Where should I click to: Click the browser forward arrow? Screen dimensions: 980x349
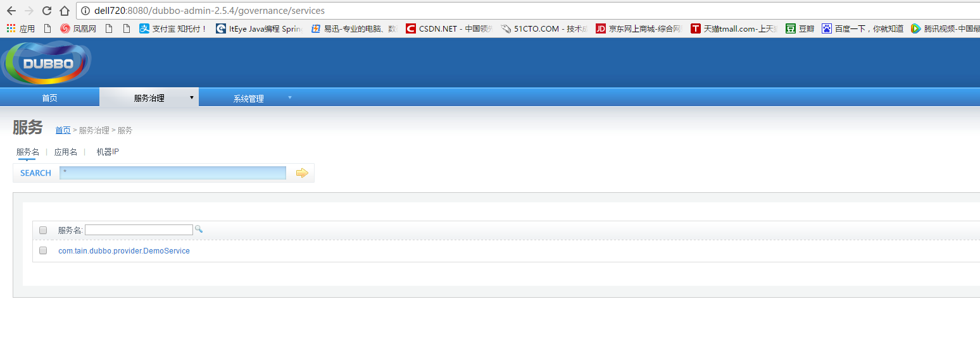[28, 11]
